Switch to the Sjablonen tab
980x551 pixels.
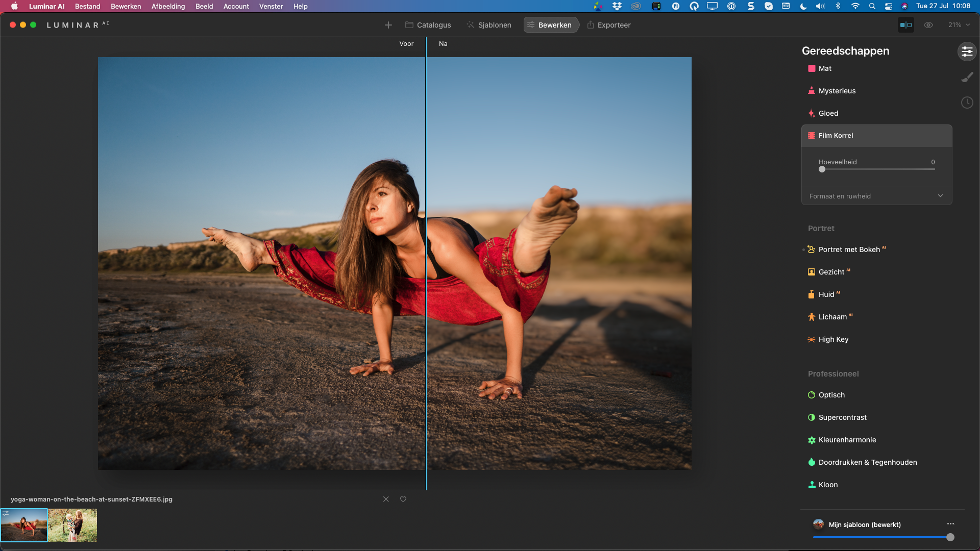click(489, 25)
